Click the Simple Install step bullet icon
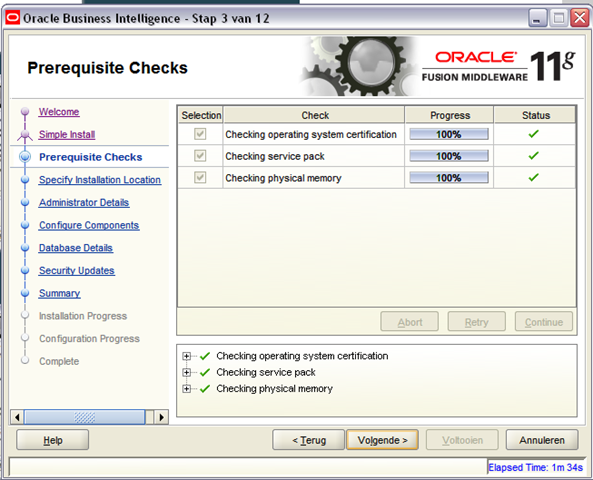This screenshot has width=593, height=480. [25, 134]
